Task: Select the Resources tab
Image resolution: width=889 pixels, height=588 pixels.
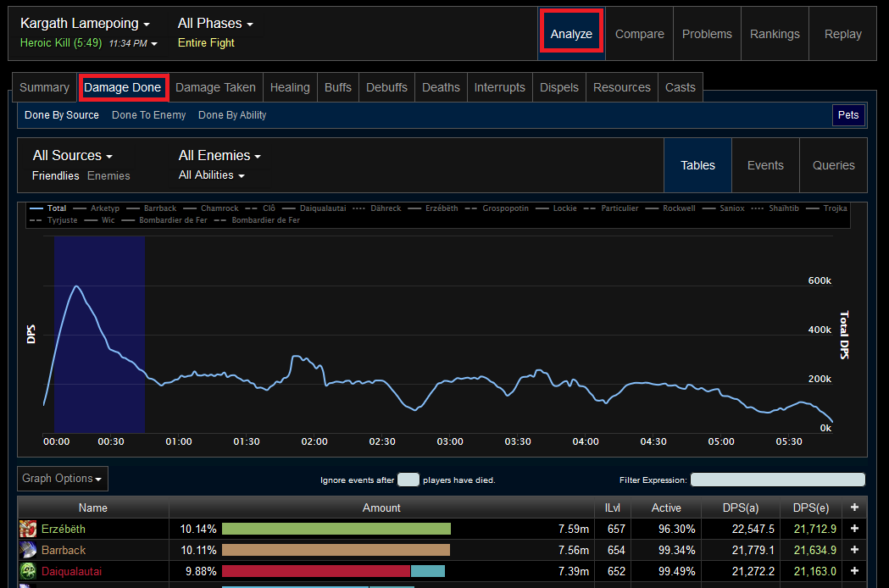Action: (622, 87)
